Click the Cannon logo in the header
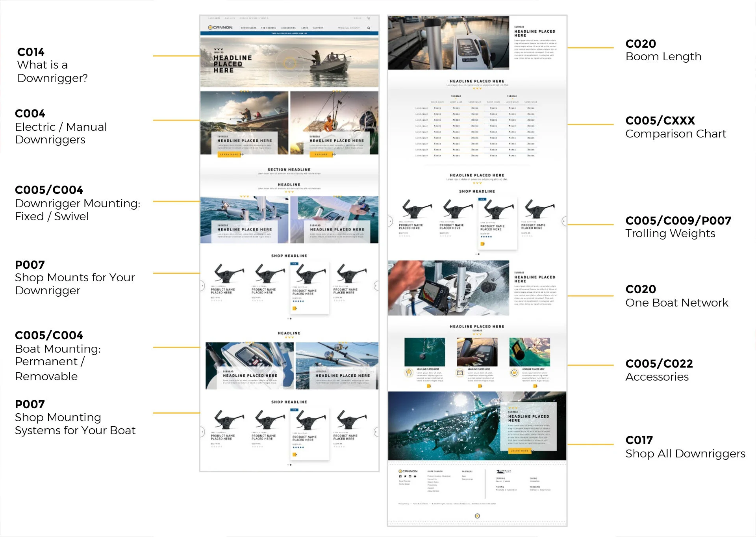The width and height of the screenshot is (756, 537). [220, 28]
